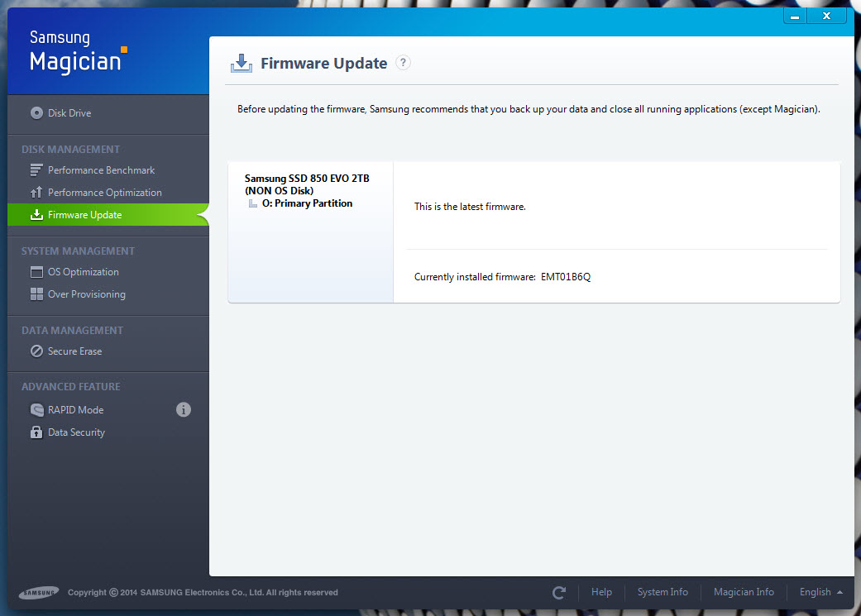Click the 'This is the latest firmware.' message

(x=470, y=207)
